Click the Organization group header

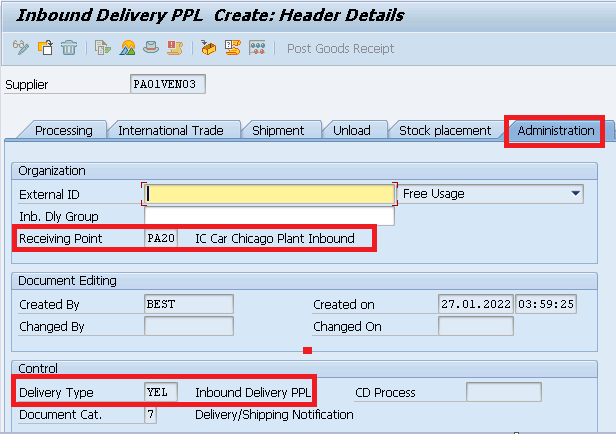(x=51, y=171)
